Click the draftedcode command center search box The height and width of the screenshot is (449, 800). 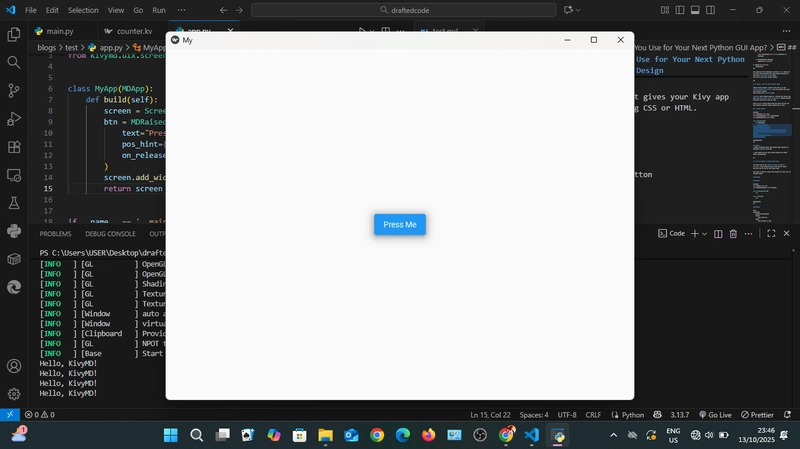(x=404, y=10)
